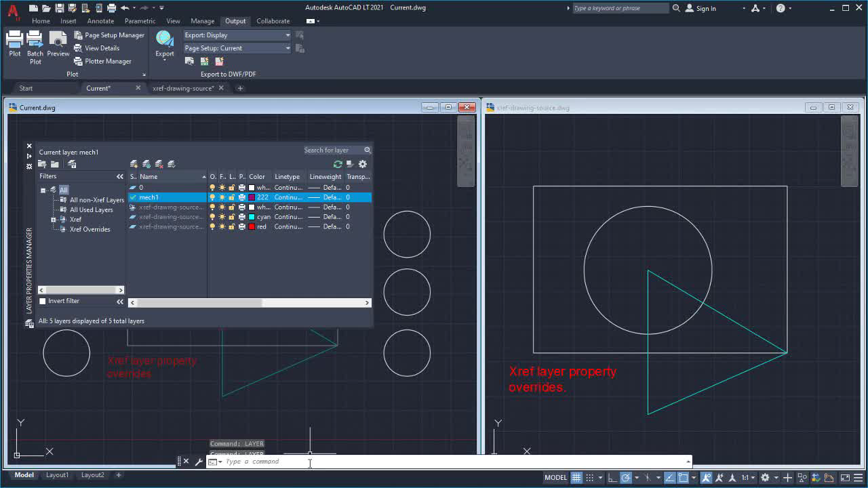Switch to the Layout1 tab
This screenshot has width=868, height=488.
[x=57, y=475]
